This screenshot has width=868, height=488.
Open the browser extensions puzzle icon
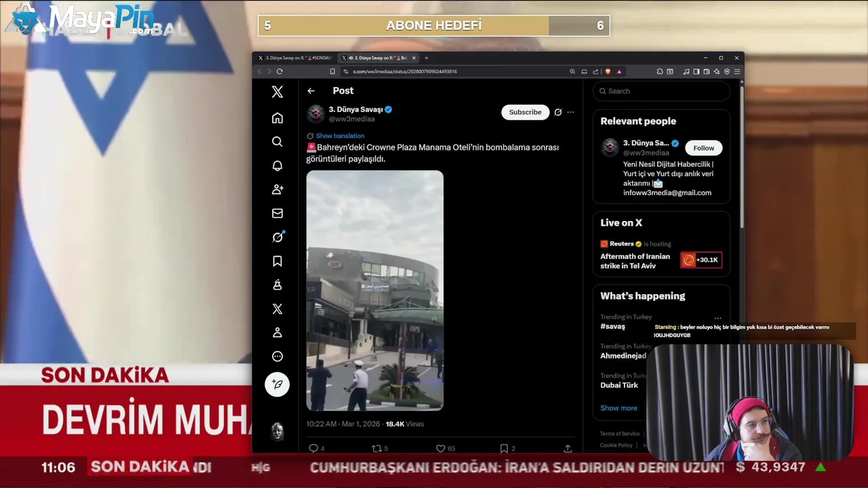point(660,71)
